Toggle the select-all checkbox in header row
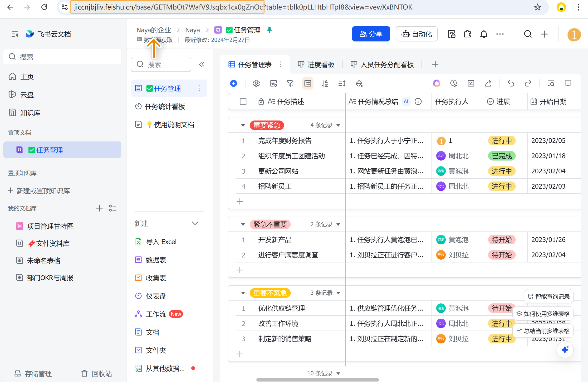The image size is (588, 382). click(x=243, y=101)
